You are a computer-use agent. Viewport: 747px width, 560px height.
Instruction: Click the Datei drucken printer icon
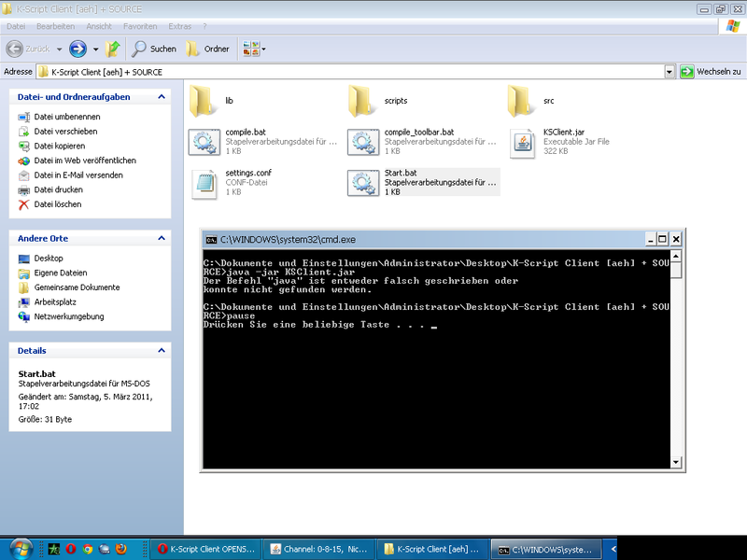tap(24, 190)
